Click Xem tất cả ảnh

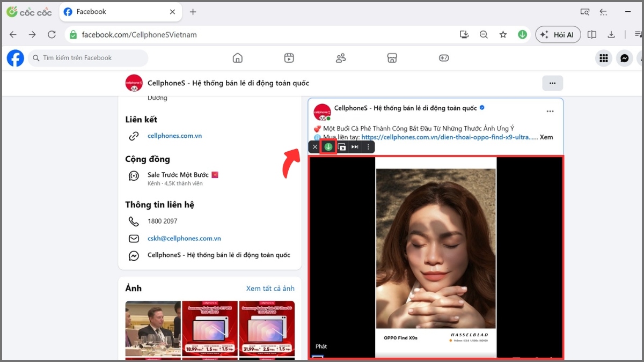(270, 289)
